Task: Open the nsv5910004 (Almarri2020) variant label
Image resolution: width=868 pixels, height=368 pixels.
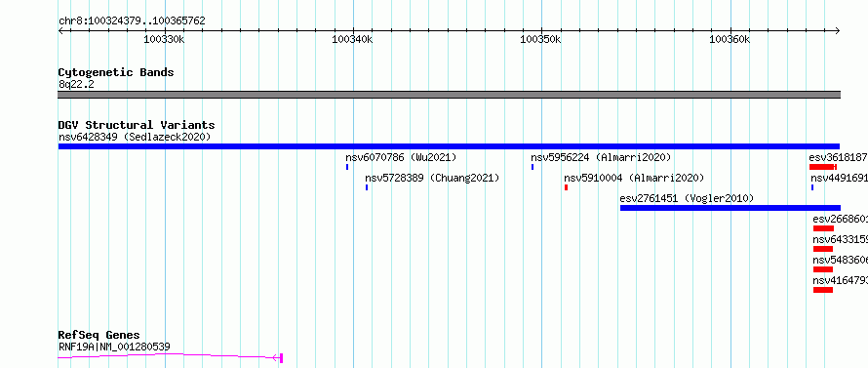Action: pos(634,178)
